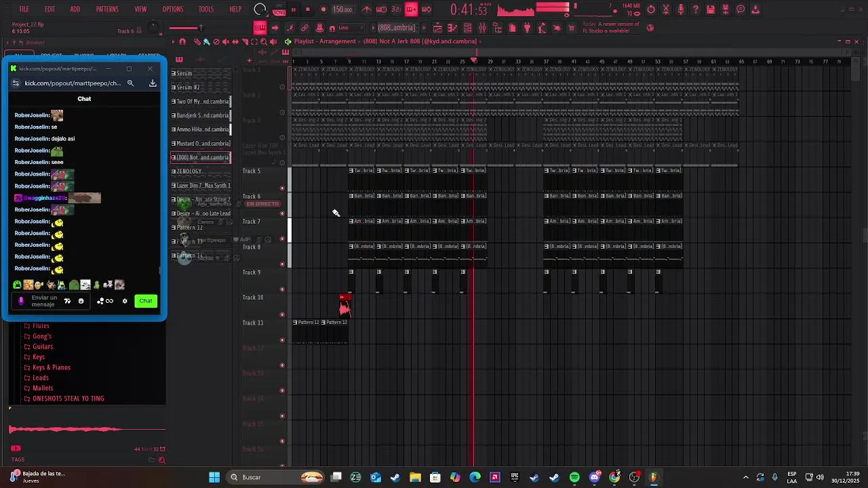Open ONESHOTS STEAL YO TING folder

[68, 399]
